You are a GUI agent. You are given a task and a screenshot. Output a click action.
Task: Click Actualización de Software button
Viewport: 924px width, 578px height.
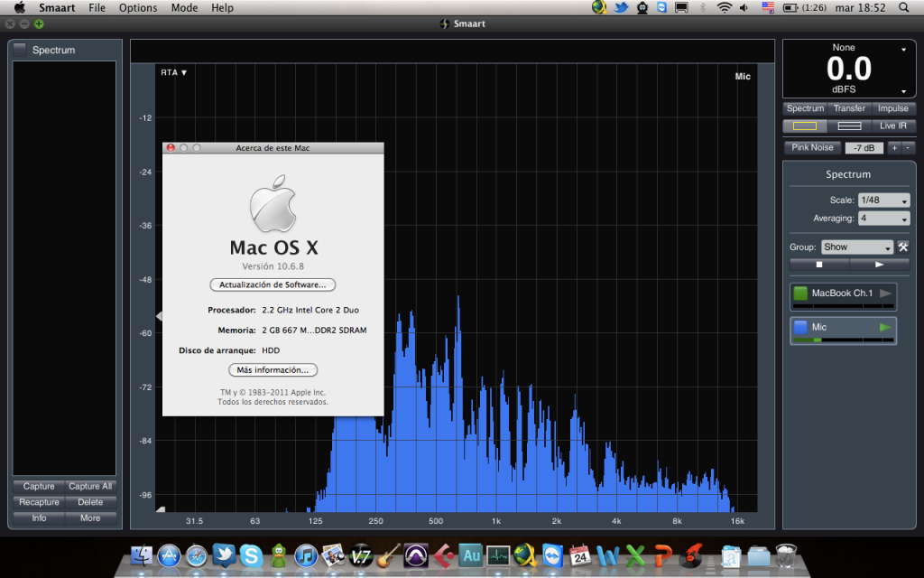point(273,284)
